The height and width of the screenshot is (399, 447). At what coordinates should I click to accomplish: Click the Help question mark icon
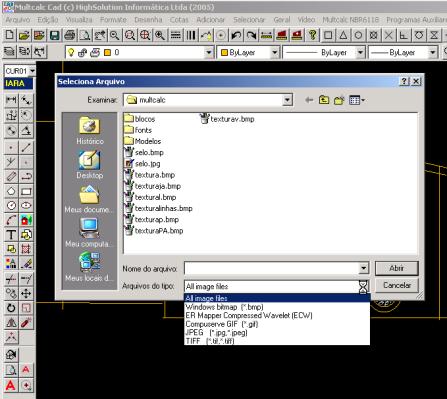(x=312, y=35)
